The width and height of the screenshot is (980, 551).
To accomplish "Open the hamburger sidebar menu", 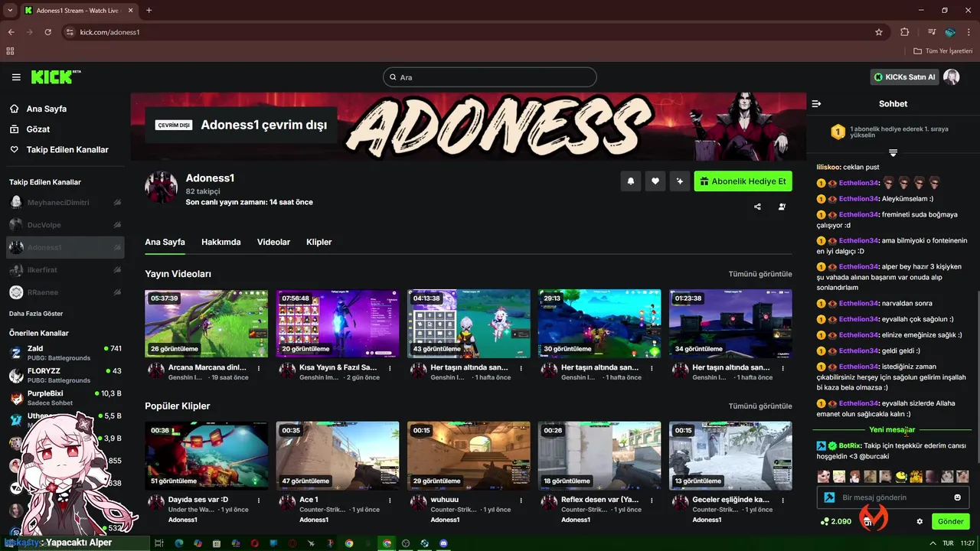I will (16, 77).
